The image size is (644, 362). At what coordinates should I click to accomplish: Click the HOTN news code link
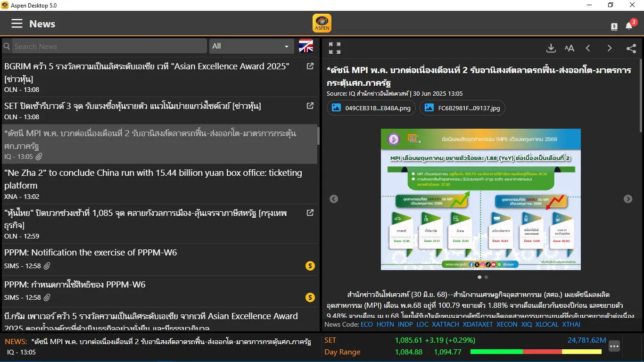(385, 324)
